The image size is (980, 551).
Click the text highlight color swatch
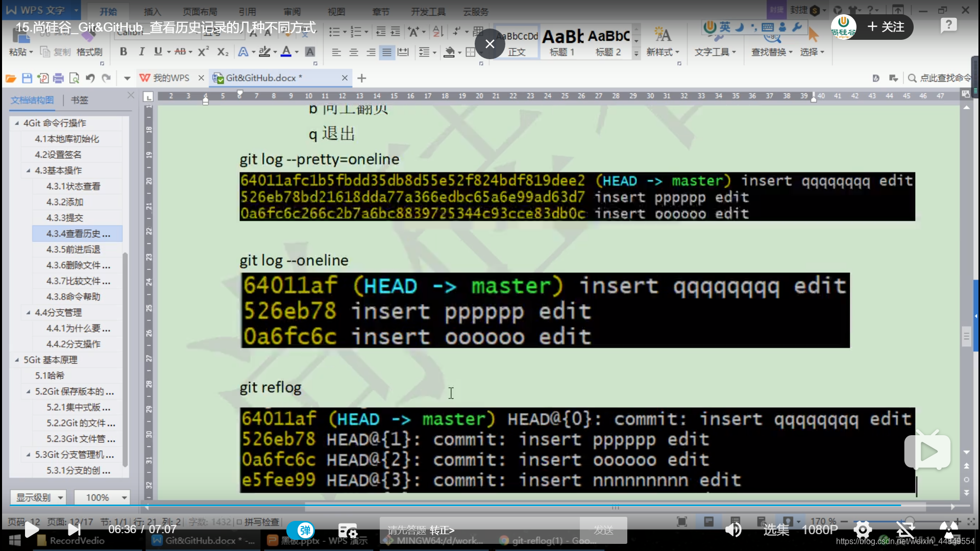(264, 52)
